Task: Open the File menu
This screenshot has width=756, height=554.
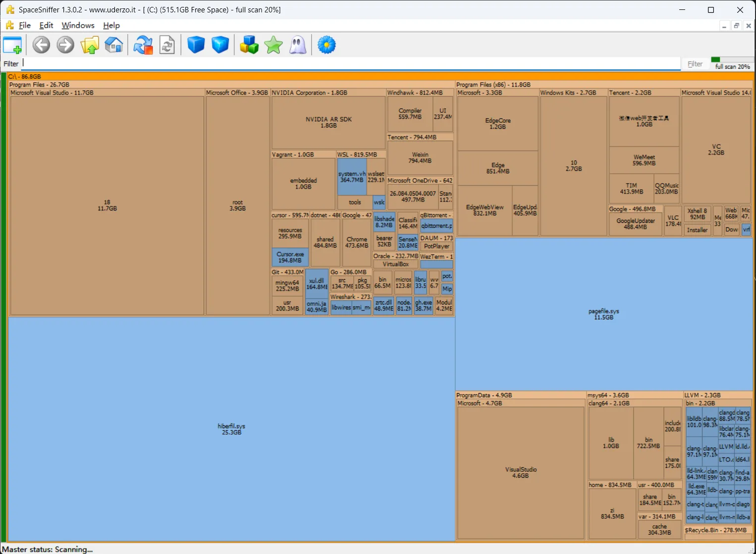Action: 25,25
